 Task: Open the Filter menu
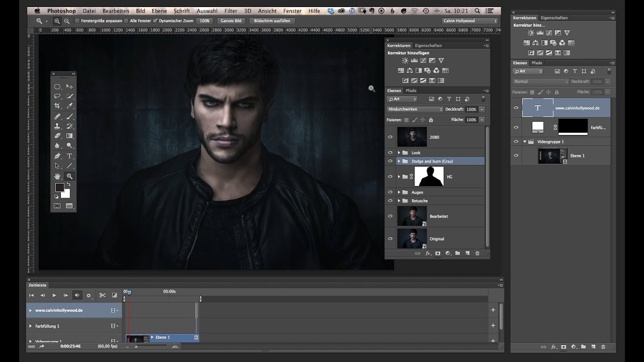[x=231, y=11]
